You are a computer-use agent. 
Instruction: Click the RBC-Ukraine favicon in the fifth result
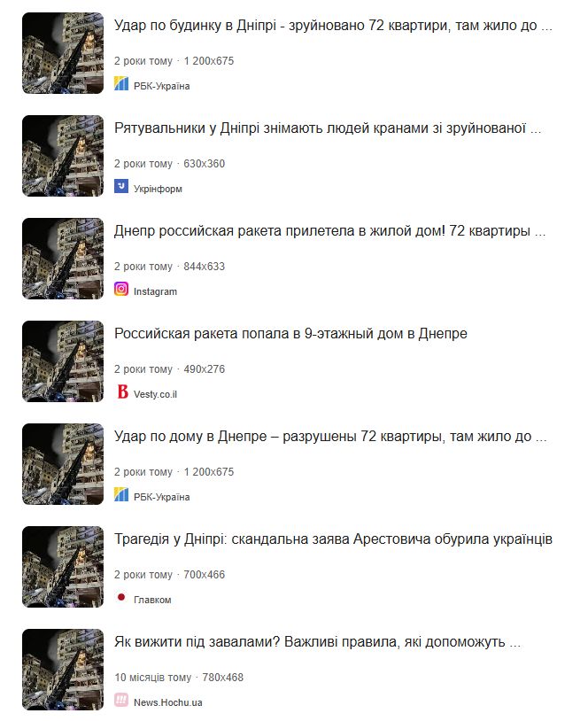click(121, 494)
